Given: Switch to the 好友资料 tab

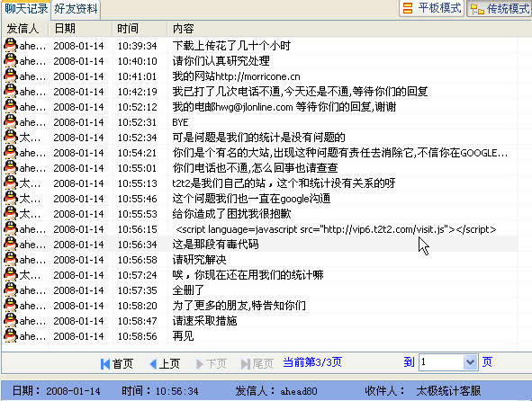Looking at the screenshot, I should 76,9.
